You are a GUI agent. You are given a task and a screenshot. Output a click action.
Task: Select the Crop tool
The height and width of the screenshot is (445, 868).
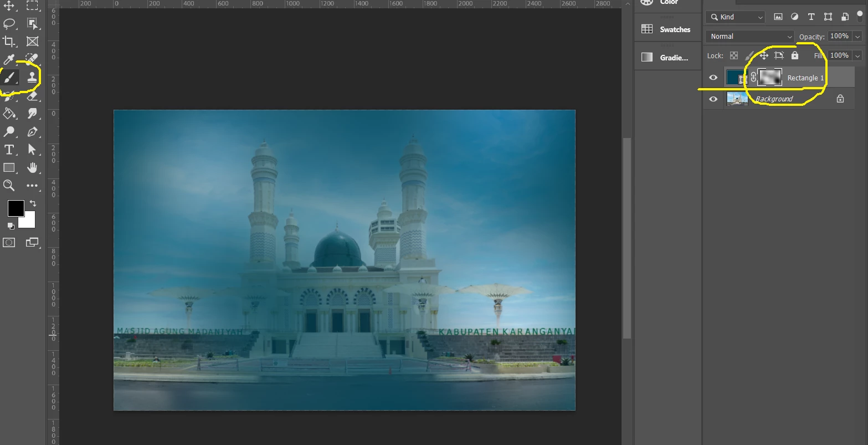coord(9,42)
